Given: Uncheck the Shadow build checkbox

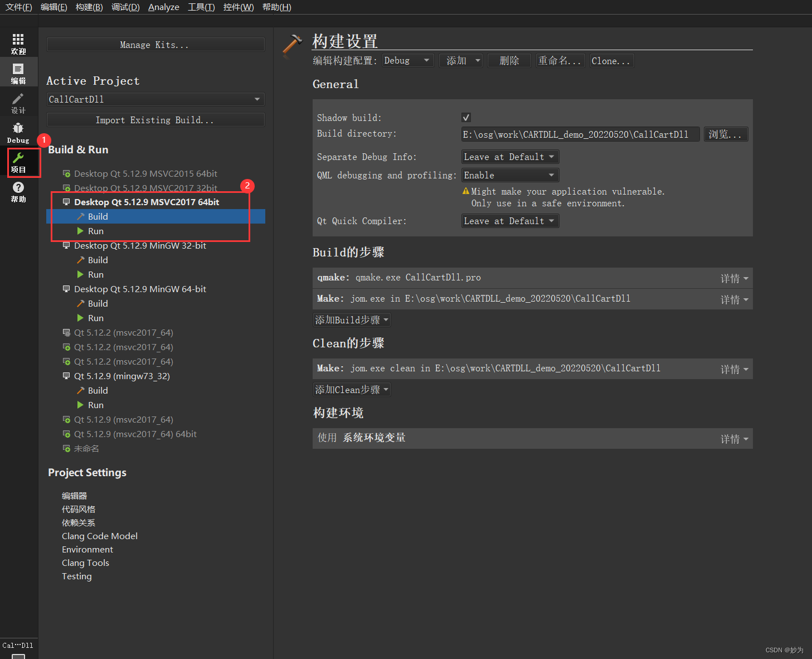Looking at the screenshot, I should coord(466,117).
